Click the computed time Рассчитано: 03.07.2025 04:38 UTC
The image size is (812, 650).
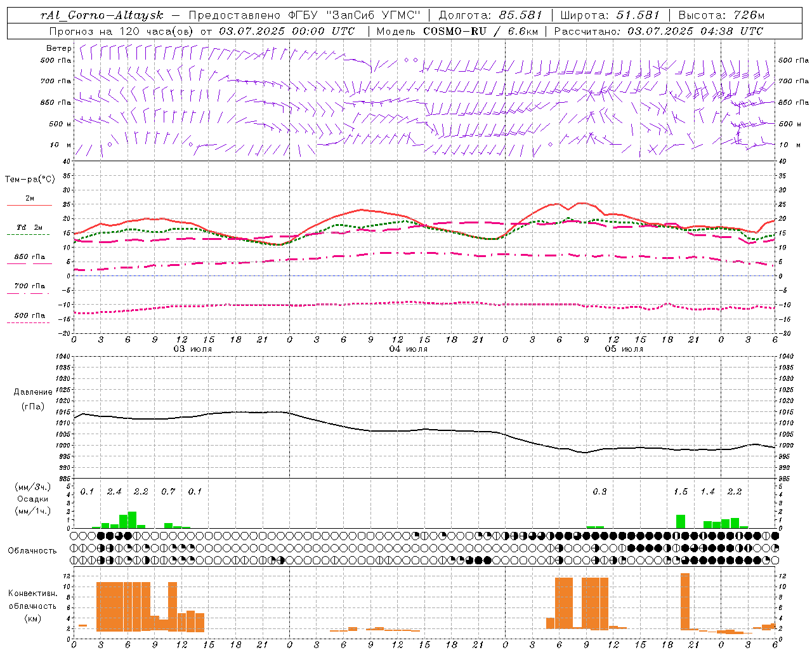[658, 31]
